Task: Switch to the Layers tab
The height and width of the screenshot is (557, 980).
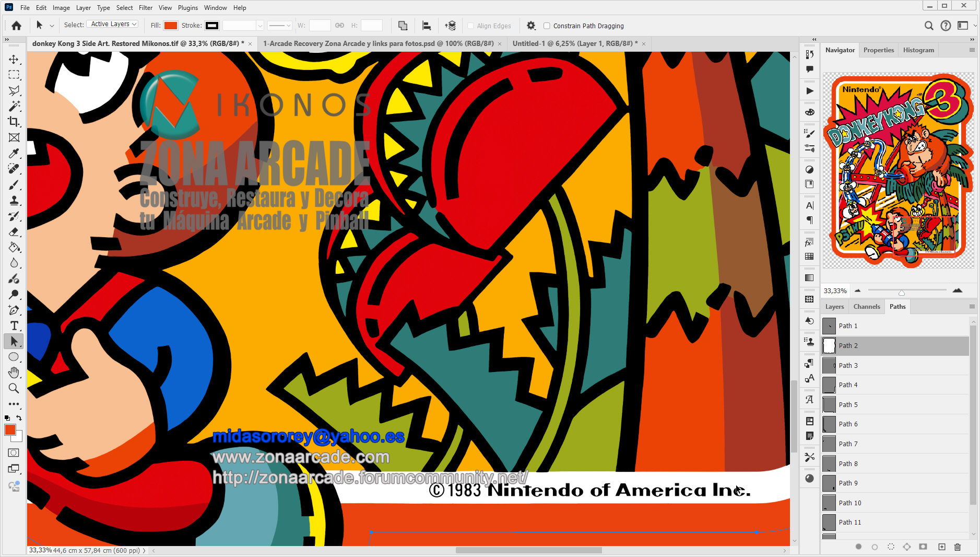Action: point(834,307)
